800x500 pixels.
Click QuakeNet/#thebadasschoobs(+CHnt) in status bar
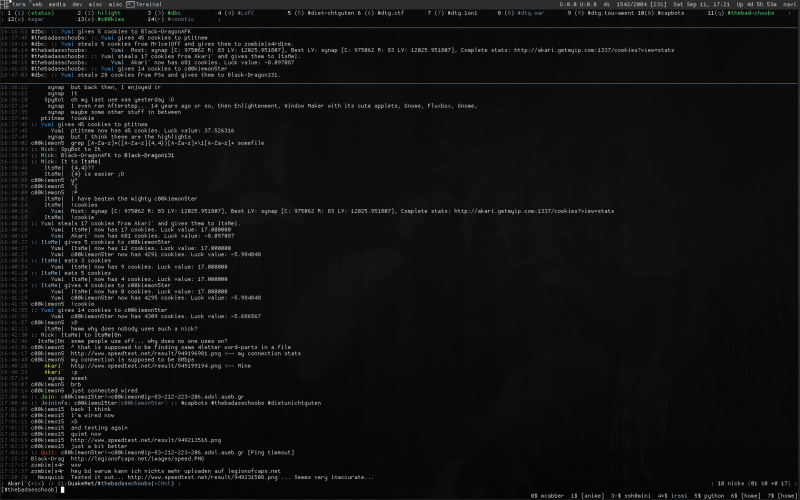[120, 484]
